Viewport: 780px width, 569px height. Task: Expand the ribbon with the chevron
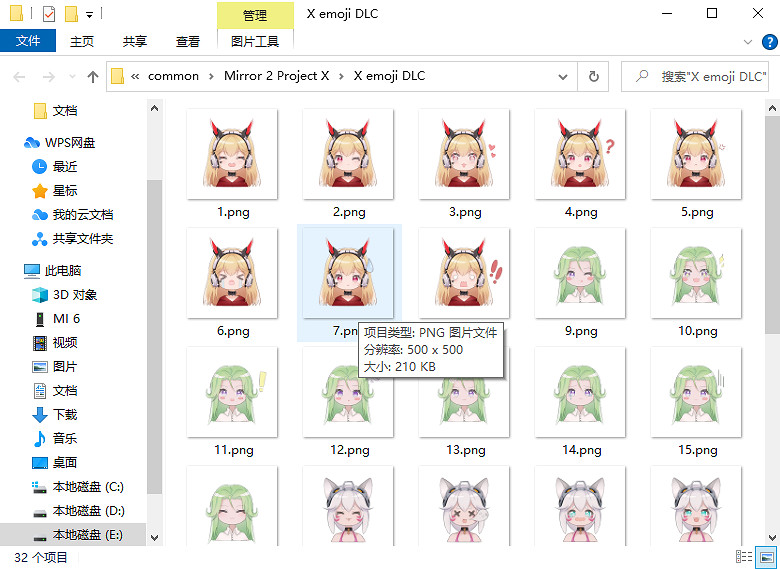748,42
